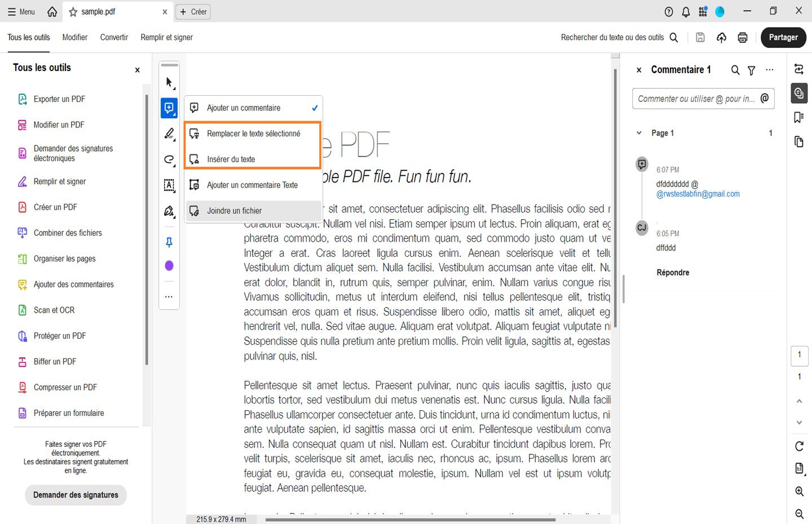The image size is (812, 524).
Task: Star the sample.pdf tab as favorite
Action: click(x=73, y=12)
